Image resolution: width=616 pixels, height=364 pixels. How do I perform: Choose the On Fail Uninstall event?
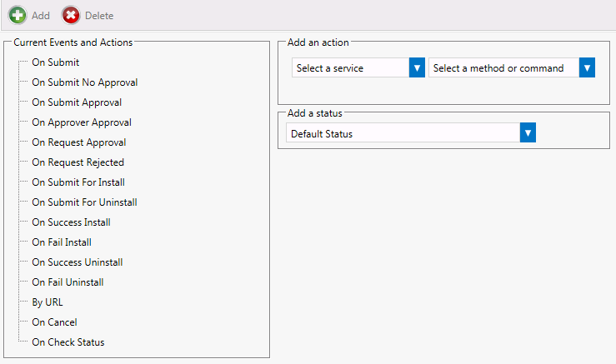(x=68, y=282)
